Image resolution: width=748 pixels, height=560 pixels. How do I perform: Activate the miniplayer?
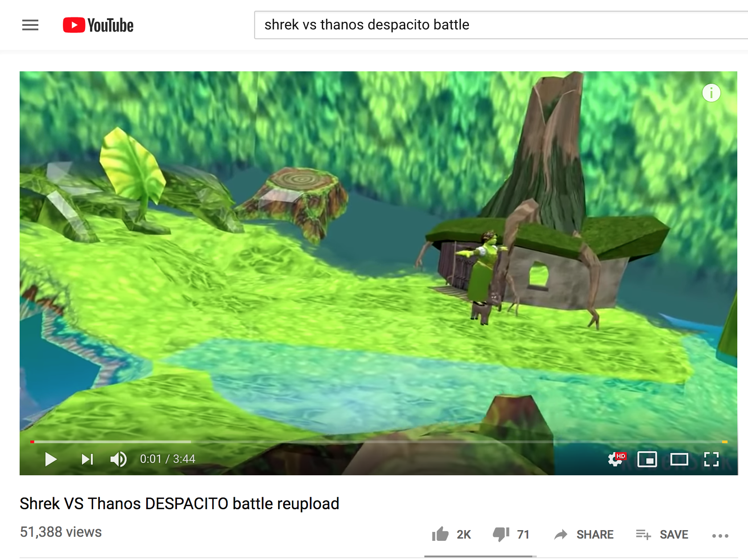[x=647, y=459]
